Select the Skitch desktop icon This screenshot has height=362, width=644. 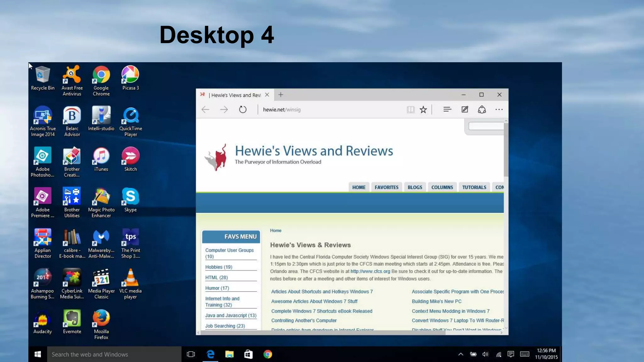tap(130, 159)
